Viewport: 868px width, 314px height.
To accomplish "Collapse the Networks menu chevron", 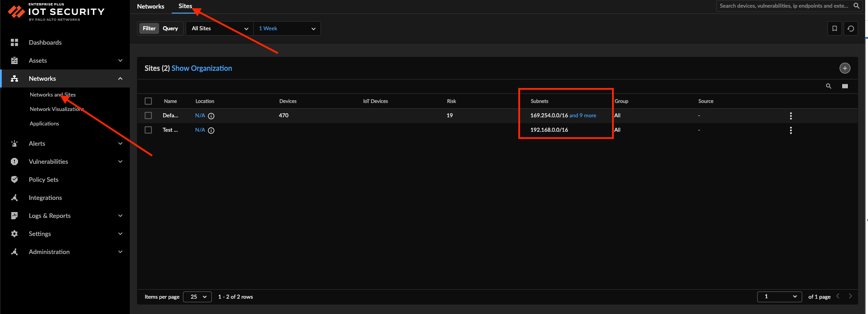I will (120, 78).
